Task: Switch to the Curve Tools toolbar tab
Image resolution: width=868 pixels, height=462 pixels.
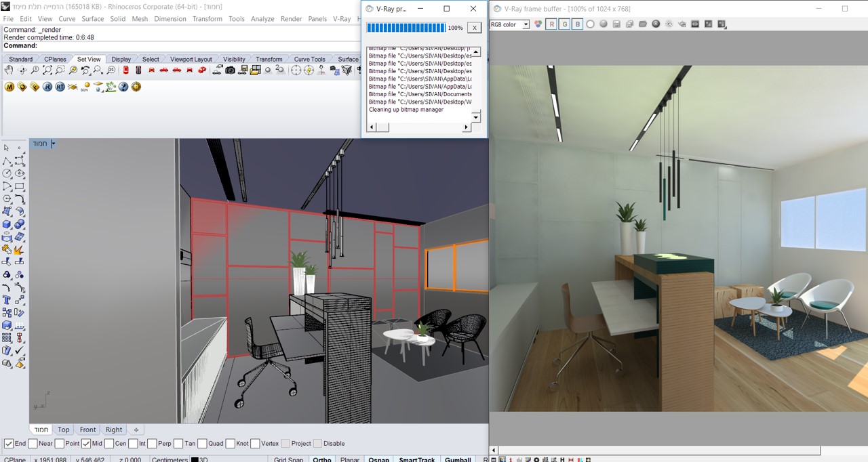Action: [x=310, y=59]
